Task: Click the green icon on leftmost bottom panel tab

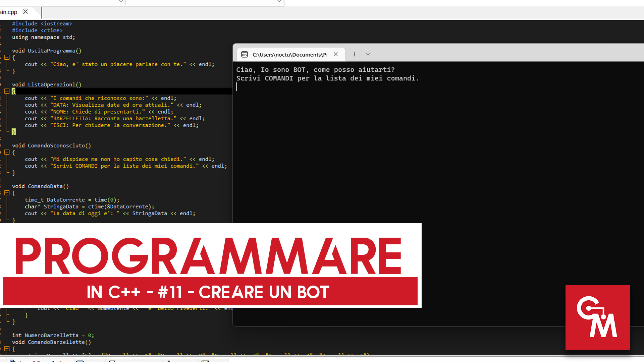Action: (12, 360)
